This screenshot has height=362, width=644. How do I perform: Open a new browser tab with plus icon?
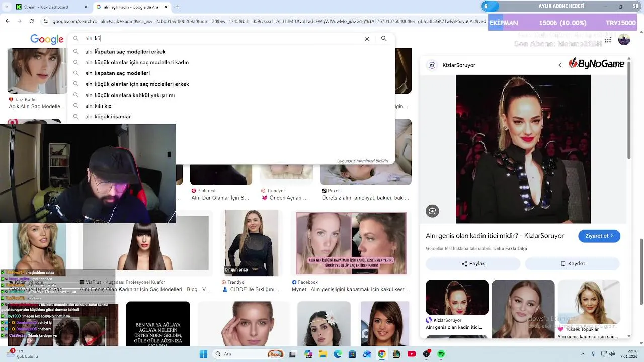click(178, 7)
